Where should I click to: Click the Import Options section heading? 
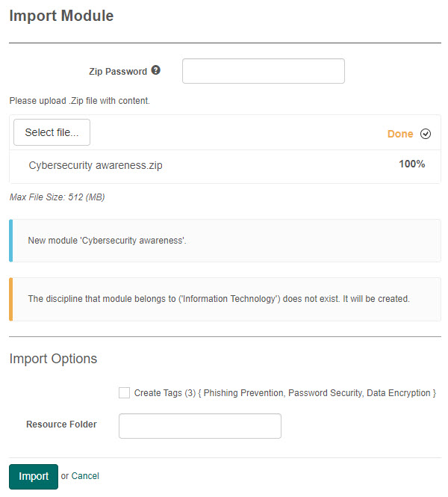click(53, 359)
